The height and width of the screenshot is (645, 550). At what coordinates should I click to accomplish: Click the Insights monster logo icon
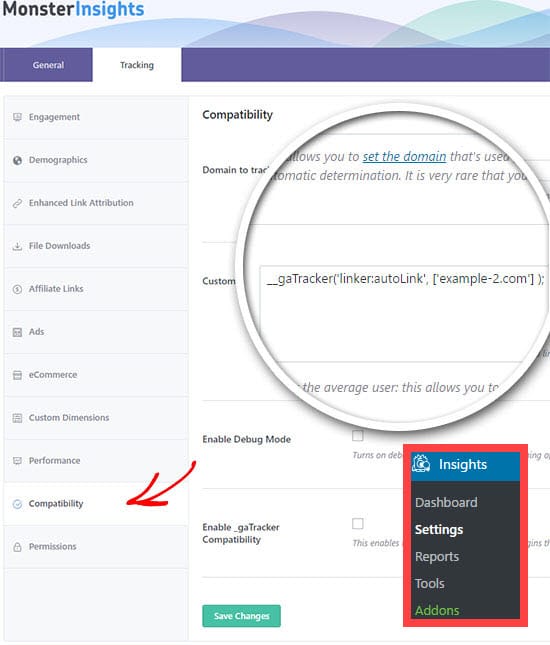click(421, 464)
